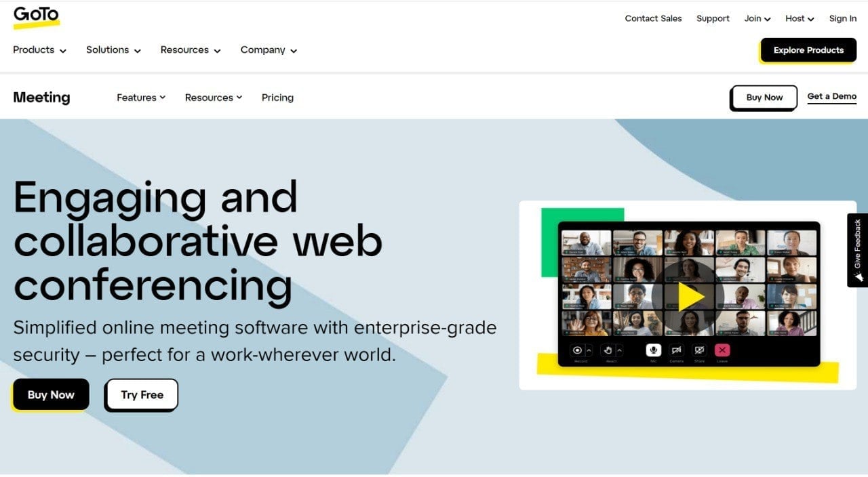Open the Resources menu beside Solutions

tap(191, 50)
